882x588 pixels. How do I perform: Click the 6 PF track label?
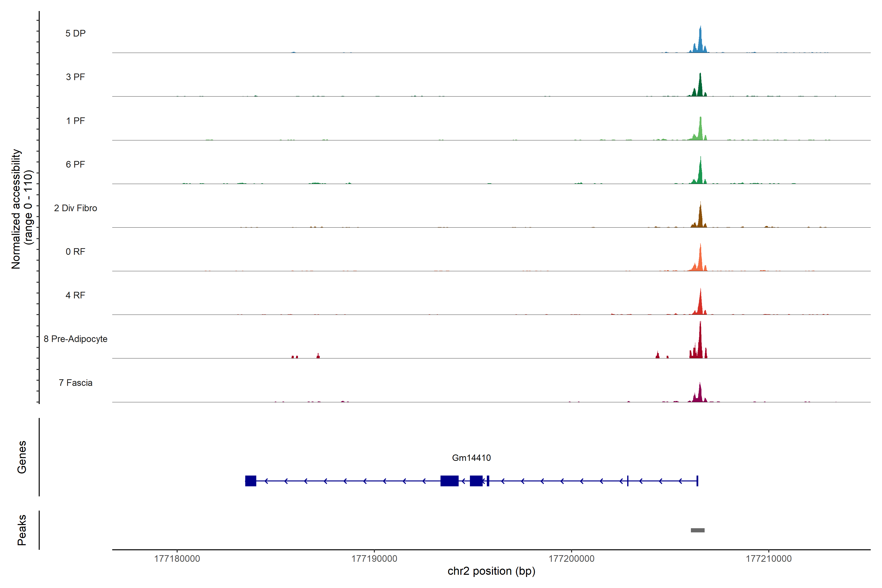tap(75, 164)
